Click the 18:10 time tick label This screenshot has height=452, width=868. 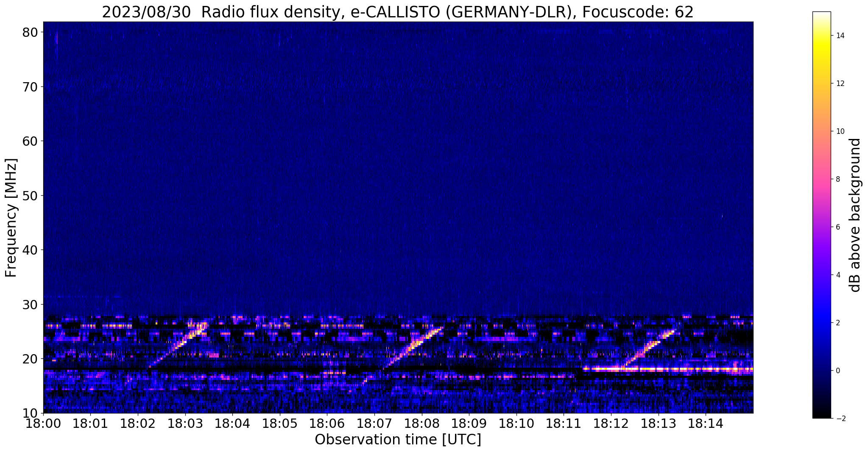tap(516, 423)
